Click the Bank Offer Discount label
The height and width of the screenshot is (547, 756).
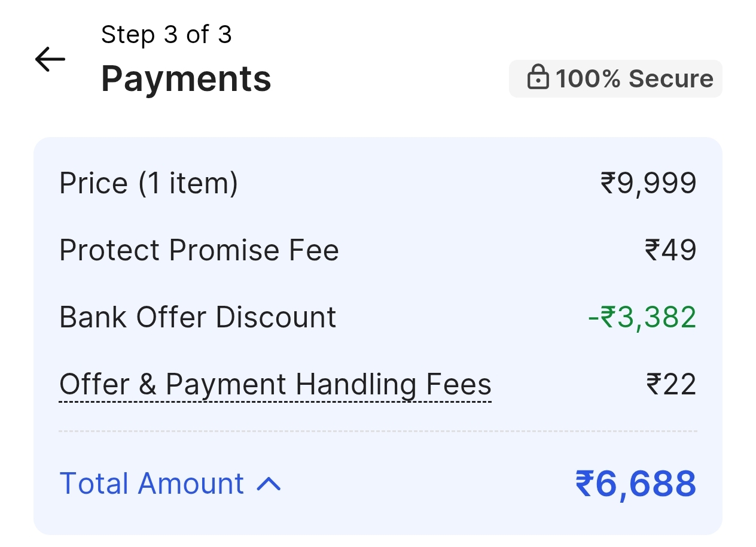(197, 317)
